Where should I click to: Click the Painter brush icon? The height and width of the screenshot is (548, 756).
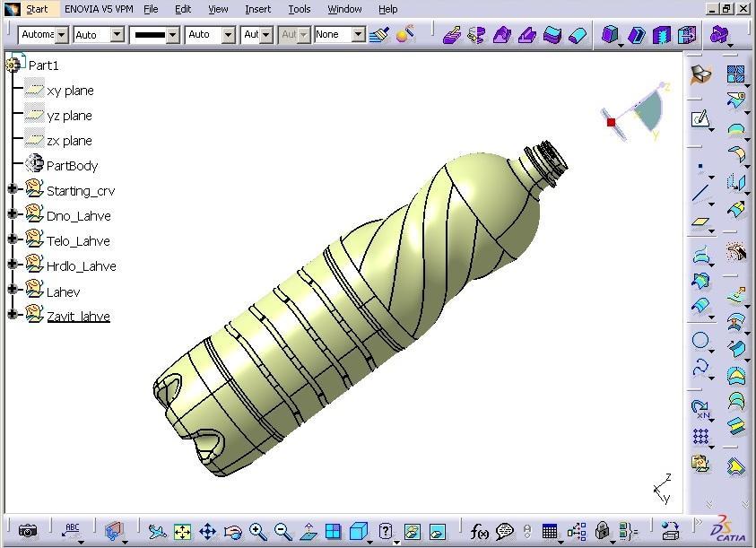tap(379, 34)
